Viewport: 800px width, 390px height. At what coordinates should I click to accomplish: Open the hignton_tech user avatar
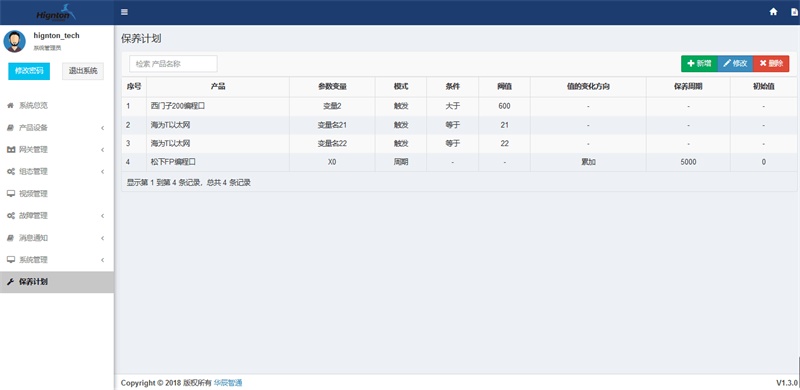14,41
